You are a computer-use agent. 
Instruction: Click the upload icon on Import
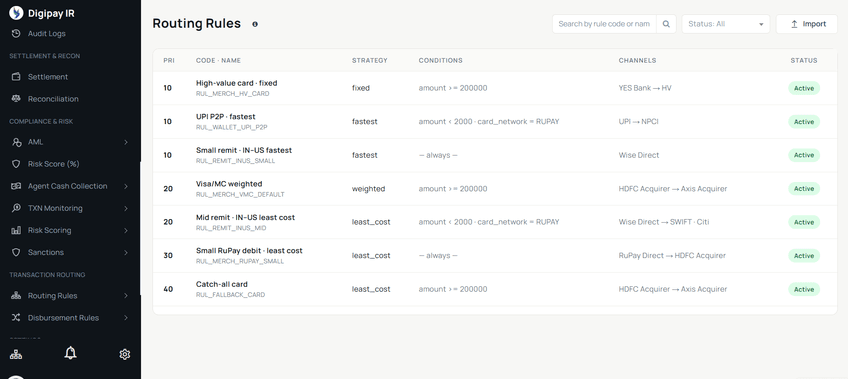click(x=794, y=24)
